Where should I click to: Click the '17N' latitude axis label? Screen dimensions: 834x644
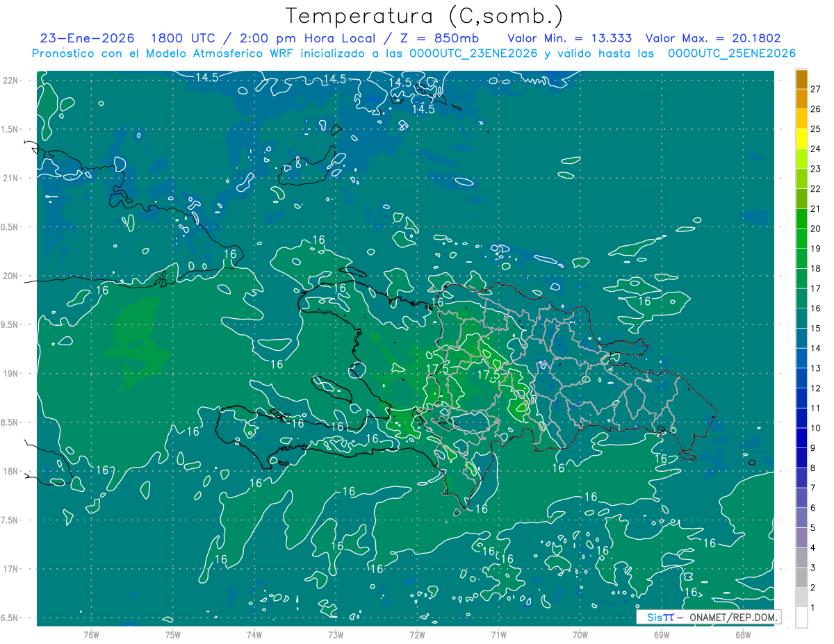pos(10,570)
